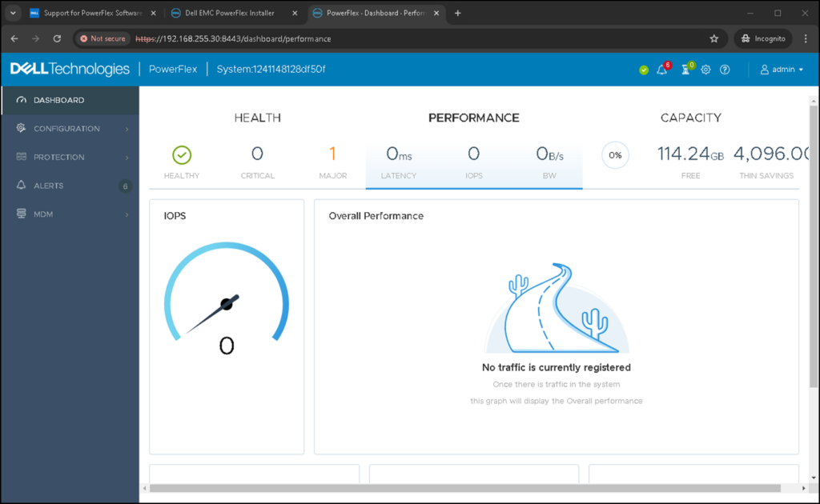Select the MDM server icon in sidebar

(x=21, y=214)
